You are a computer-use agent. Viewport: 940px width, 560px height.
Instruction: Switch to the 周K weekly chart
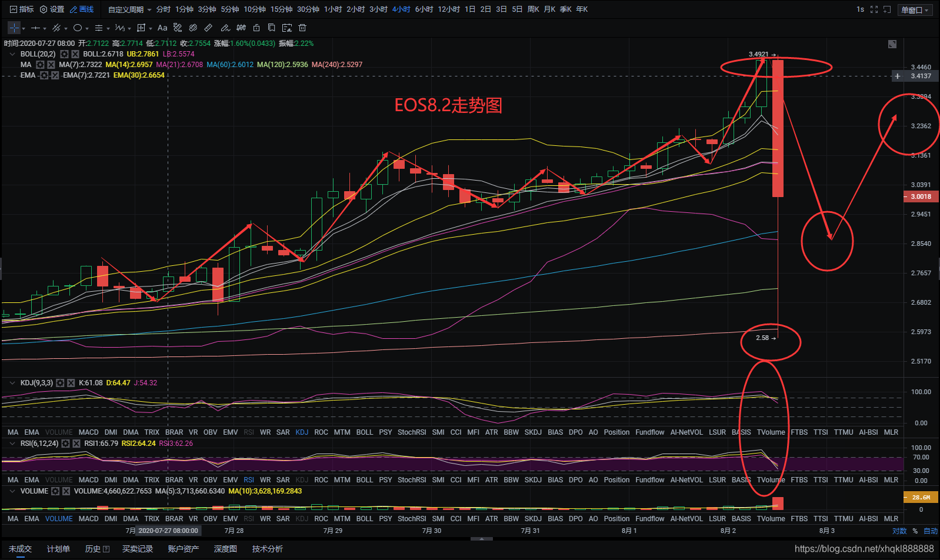coord(533,9)
